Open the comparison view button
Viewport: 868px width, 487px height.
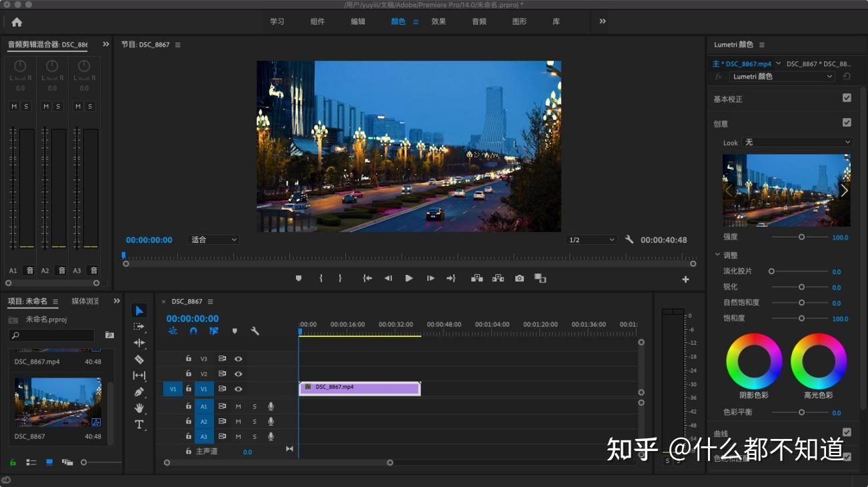click(x=540, y=278)
